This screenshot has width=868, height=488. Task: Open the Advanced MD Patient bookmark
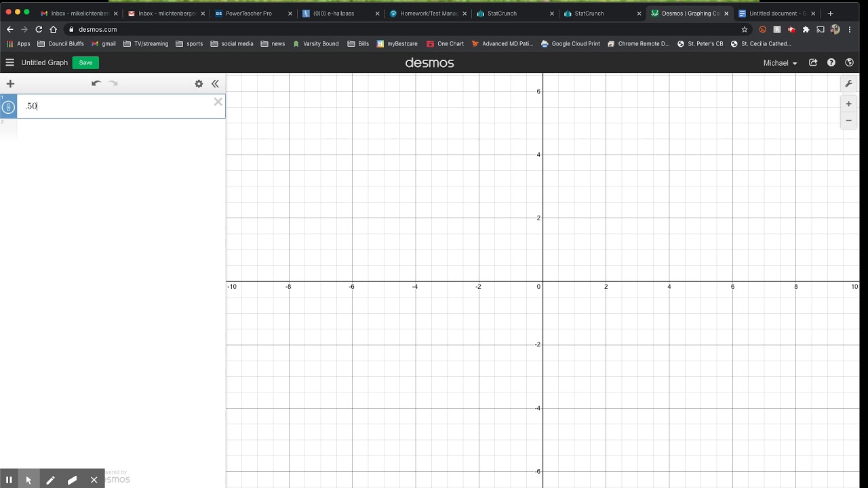pyautogui.click(x=502, y=44)
